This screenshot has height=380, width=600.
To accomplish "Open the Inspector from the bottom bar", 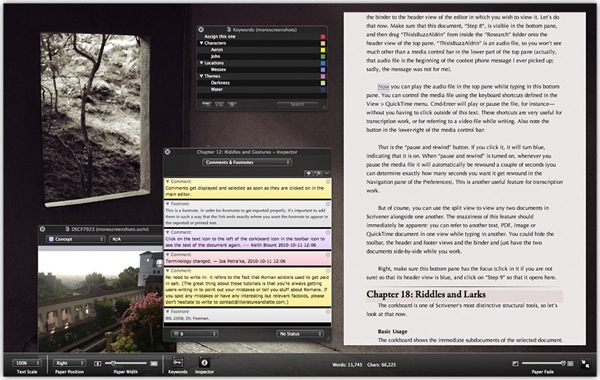I will pos(204,362).
